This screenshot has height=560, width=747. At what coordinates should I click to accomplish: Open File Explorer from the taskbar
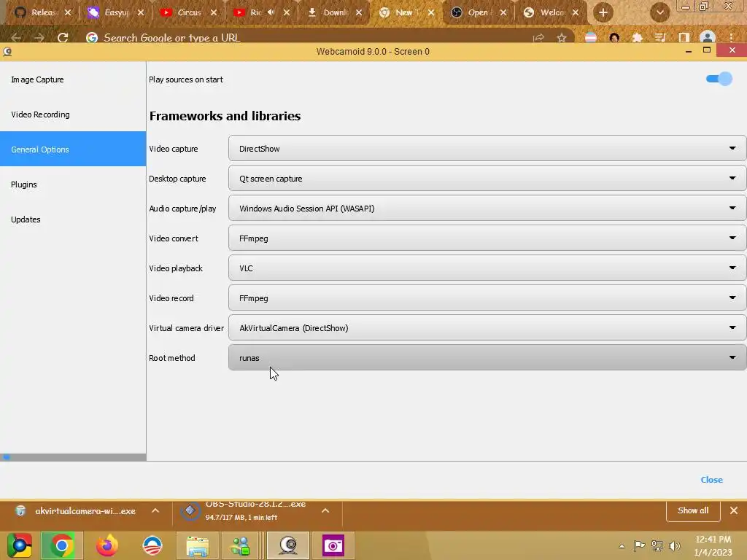[197, 545]
